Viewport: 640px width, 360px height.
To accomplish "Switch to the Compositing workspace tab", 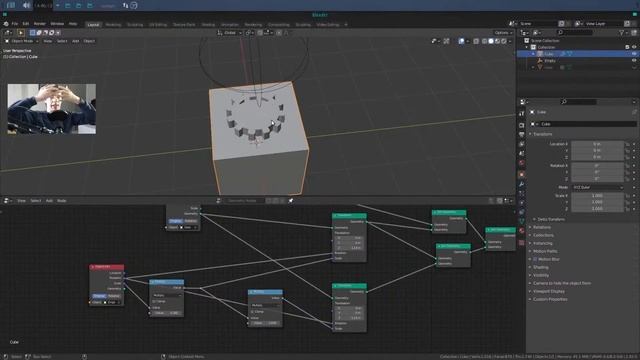I will coord(279,24).
